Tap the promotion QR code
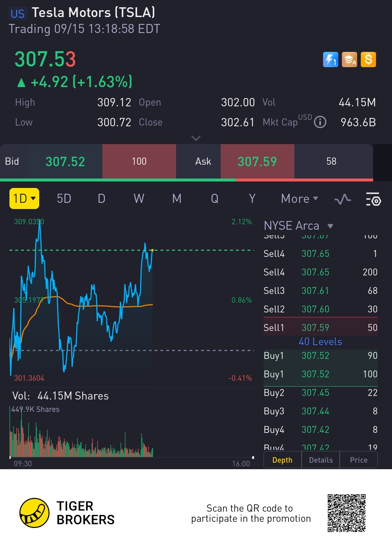The width and height of the screenshot is (392, 557). tap(347, 513)
